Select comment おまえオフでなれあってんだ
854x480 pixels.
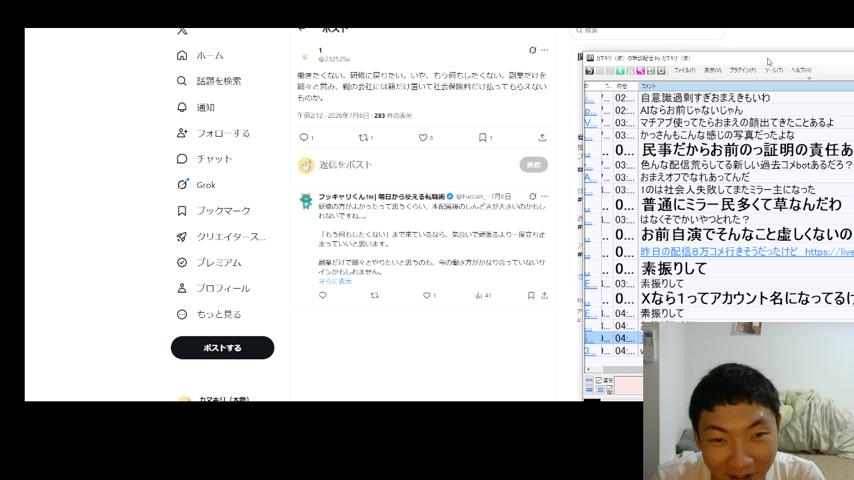tap(695, 177)
